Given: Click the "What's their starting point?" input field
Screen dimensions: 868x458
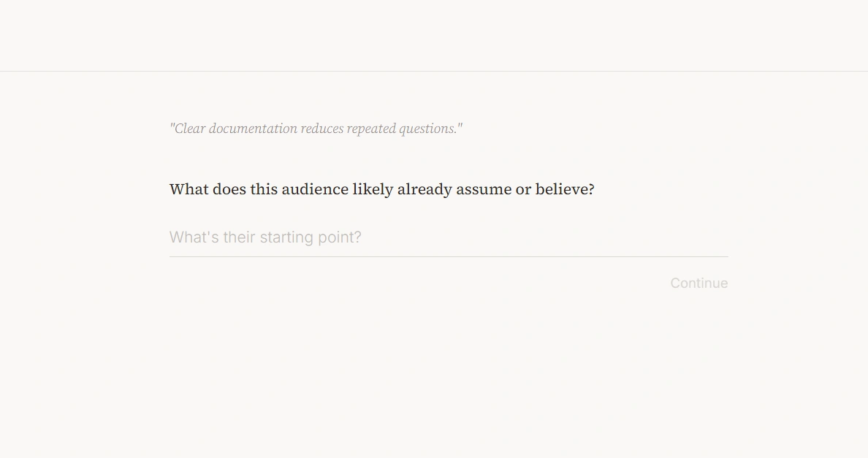Looking at the screenshot, I should [x=448, y=237].
